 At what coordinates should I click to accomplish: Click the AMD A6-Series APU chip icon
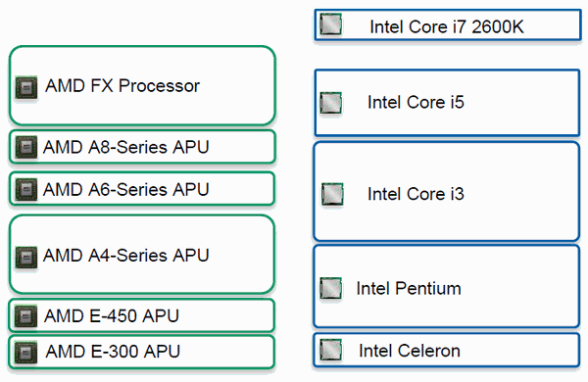click(x=26, y=189)
